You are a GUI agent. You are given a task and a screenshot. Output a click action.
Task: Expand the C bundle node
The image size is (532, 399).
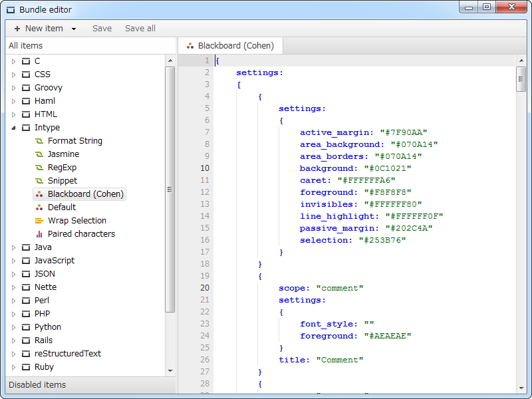[x=13, y=61]
